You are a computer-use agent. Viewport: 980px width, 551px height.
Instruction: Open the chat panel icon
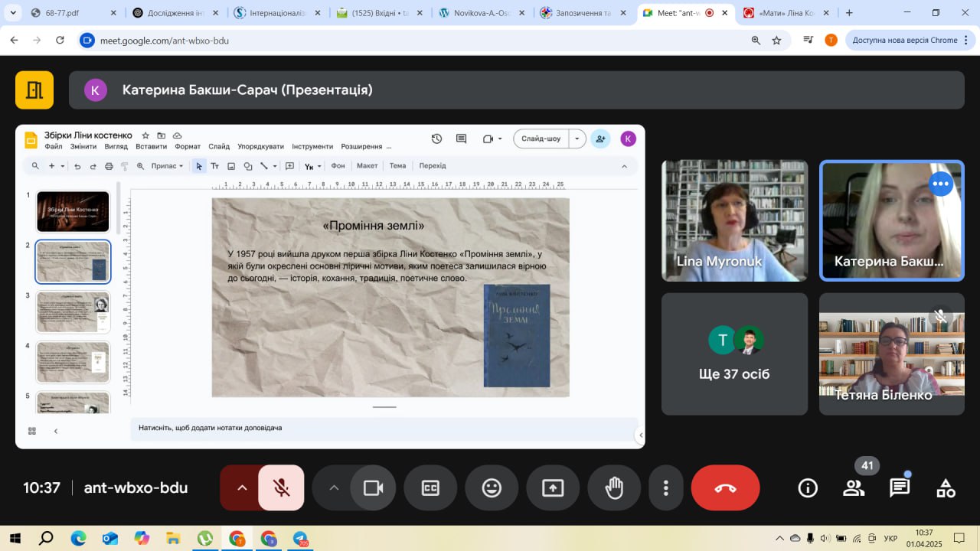[900, 488]
